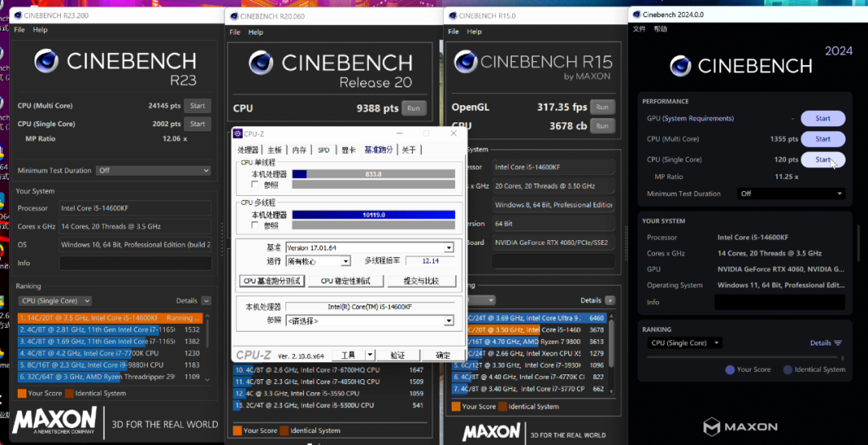
Task: Switch to CPU-Z 处理器 tab
Action: (248, 150)
